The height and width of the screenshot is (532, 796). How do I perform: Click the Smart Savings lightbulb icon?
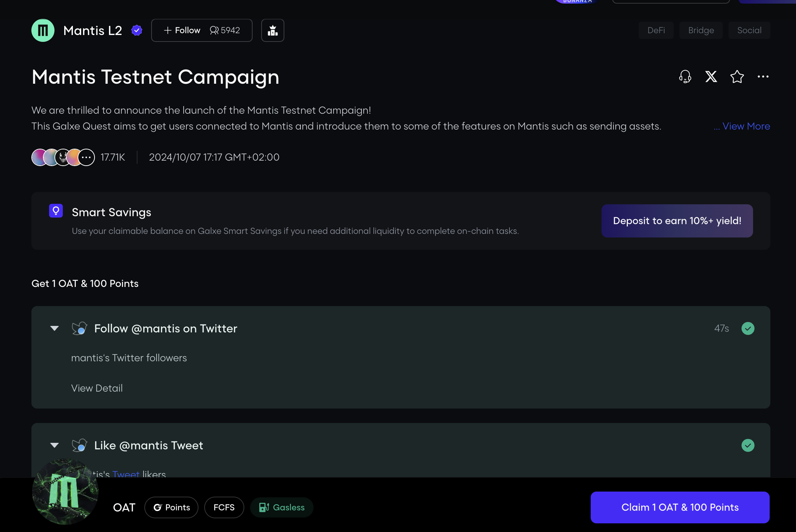(56, 211)
